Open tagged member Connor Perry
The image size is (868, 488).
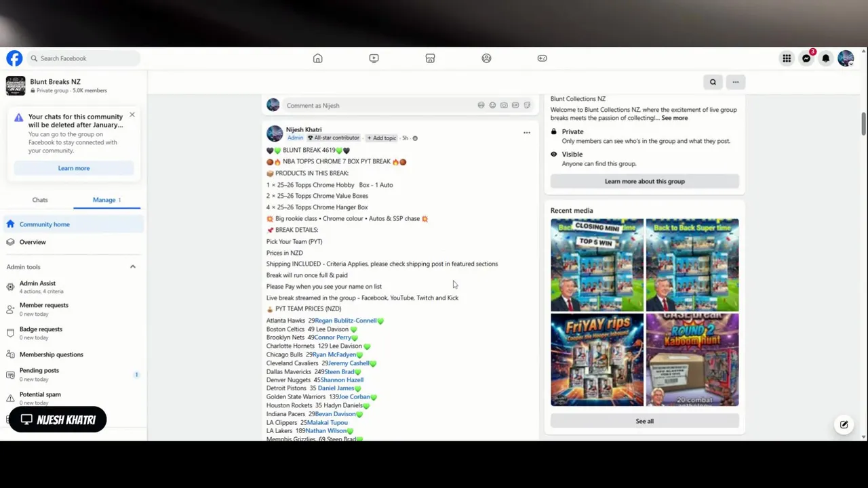click(x=332, y=338)
